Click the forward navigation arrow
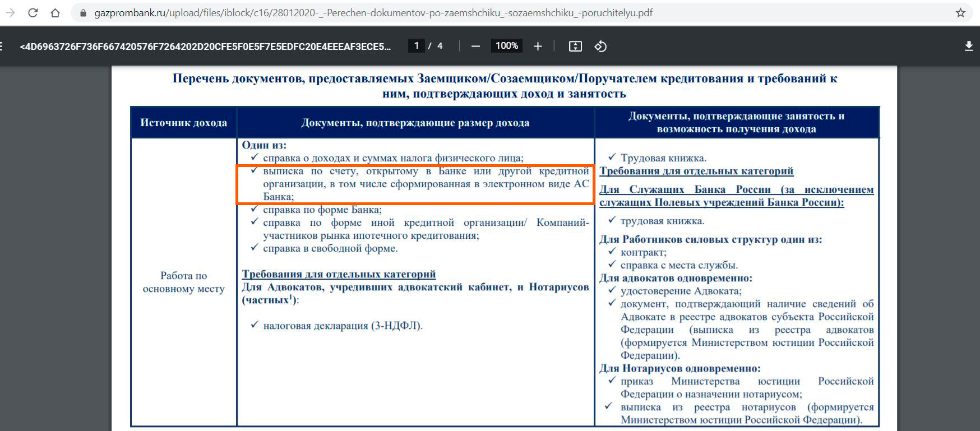 pos(10,12)
